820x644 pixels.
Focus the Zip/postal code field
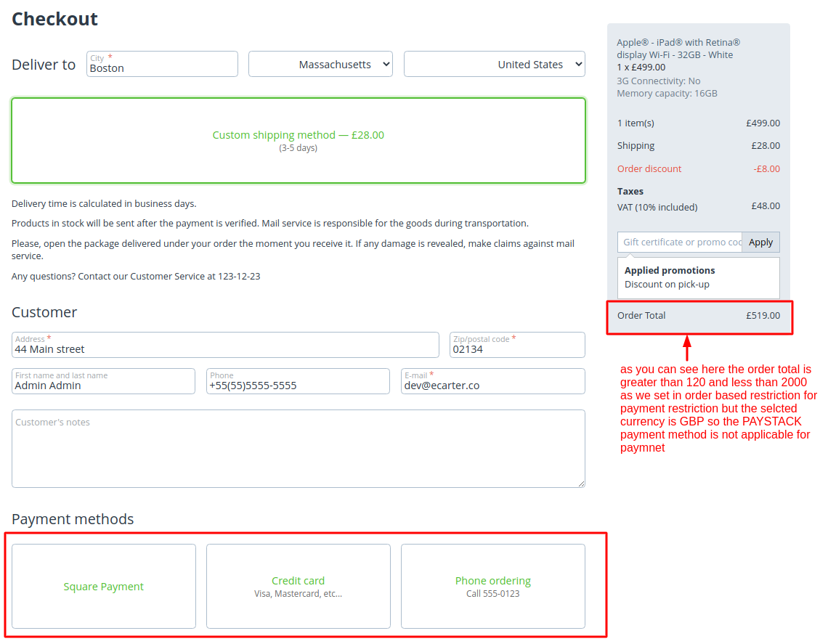(x=517, y=346)
